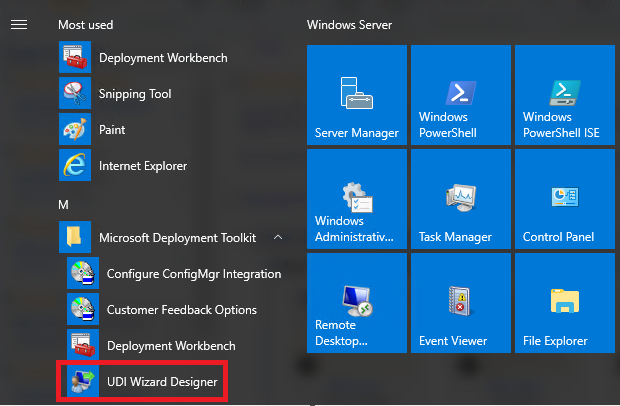Viewport: 620px width, 406px height.
Task: Open Deployment Workbench toolbox icon in Toolkit folder
Action: [x=83, y=345]
